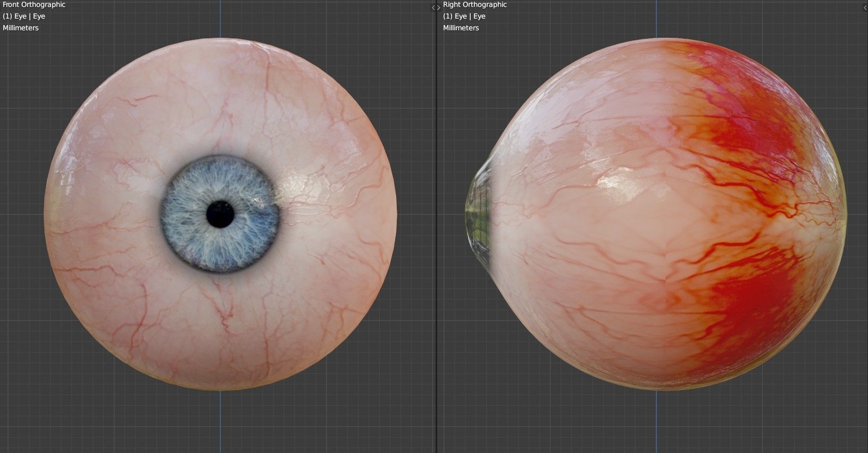Viewport: 868px width, 453px height.
Task: Click '(1) Eye | Eye' in Right viewport
Action: (464, 16)
